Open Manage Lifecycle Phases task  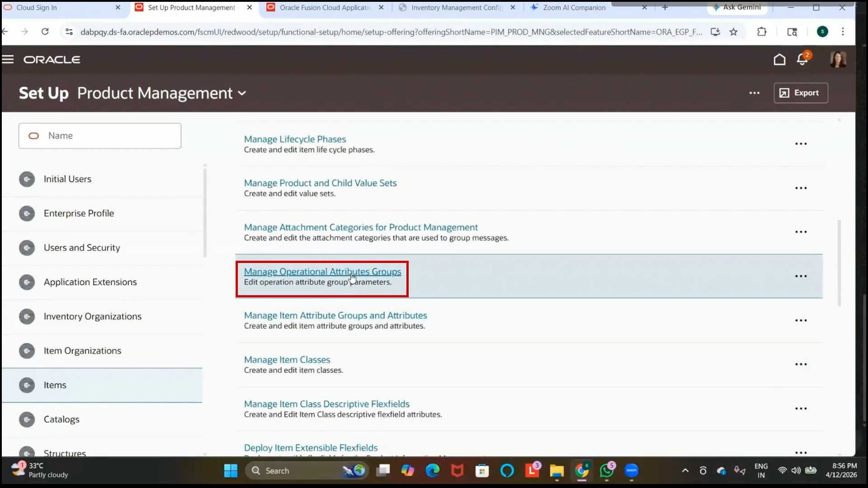point(295,139)
